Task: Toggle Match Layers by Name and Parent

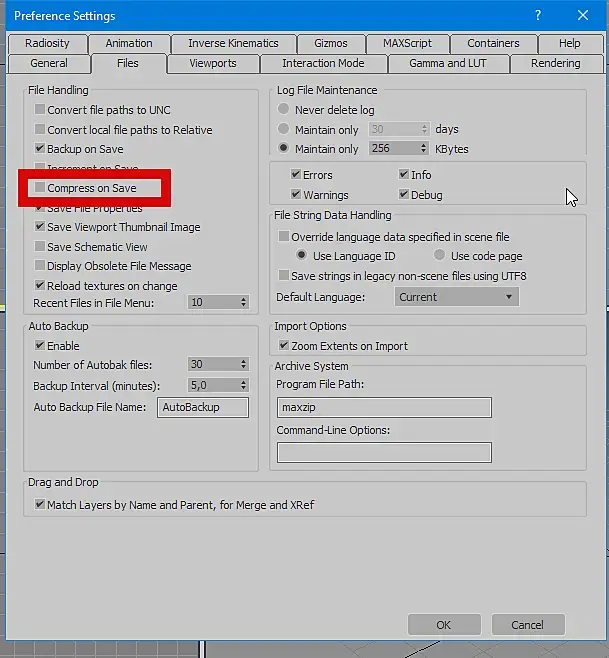Action: [x=39, y=504]
